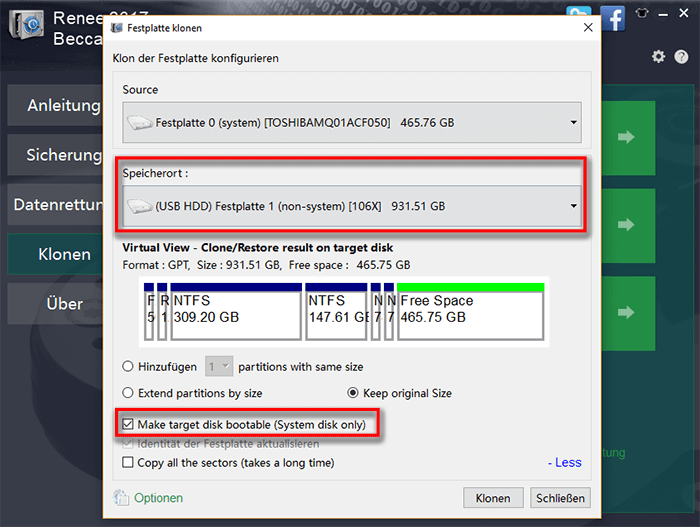Select Extend partitions by size
The width and height of the screenshot is (700, 527).
coord(128,393)
